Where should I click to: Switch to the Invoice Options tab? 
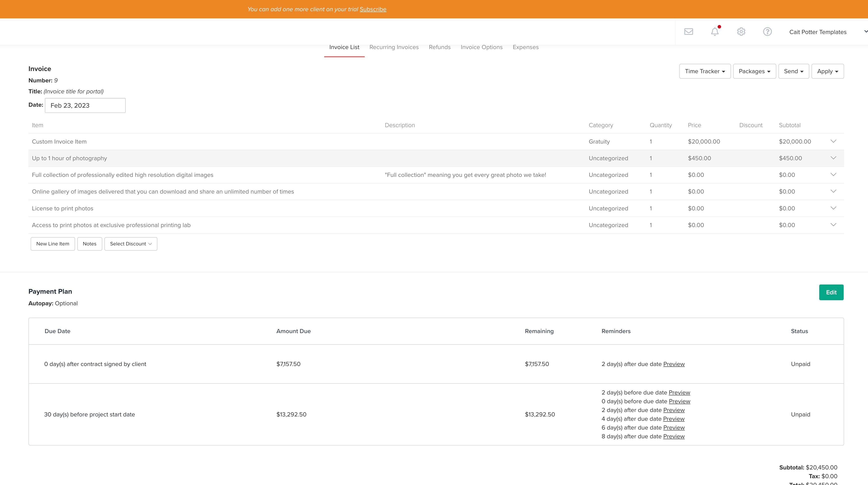482,47
